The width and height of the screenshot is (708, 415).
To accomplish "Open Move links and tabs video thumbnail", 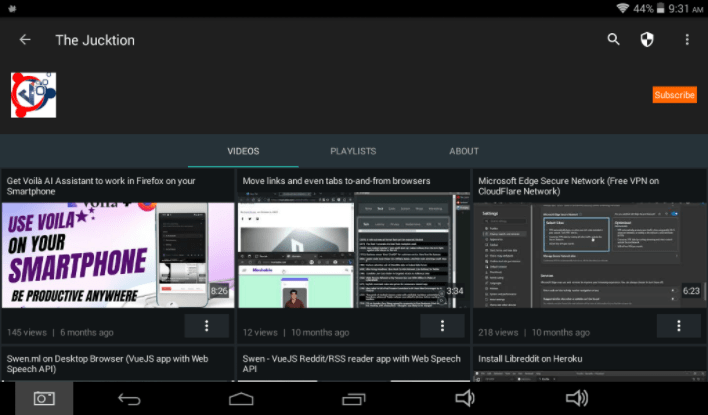I will [x=354, y=251].
